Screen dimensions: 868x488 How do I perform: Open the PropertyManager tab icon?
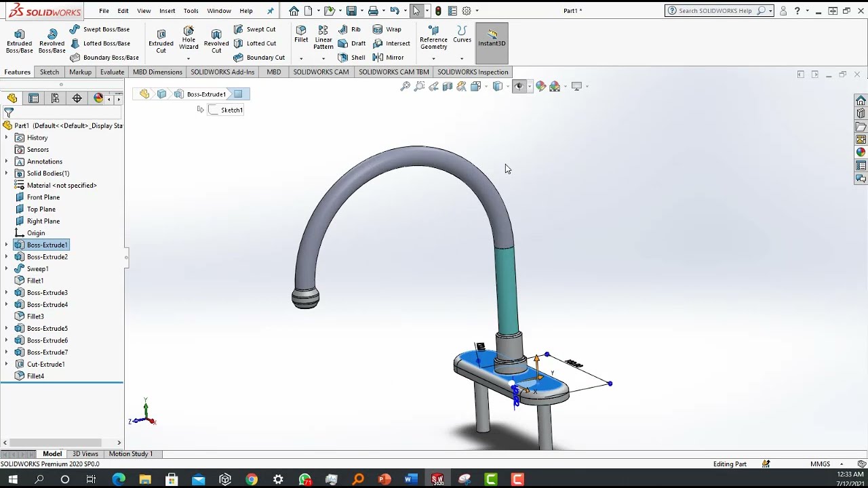33,98
